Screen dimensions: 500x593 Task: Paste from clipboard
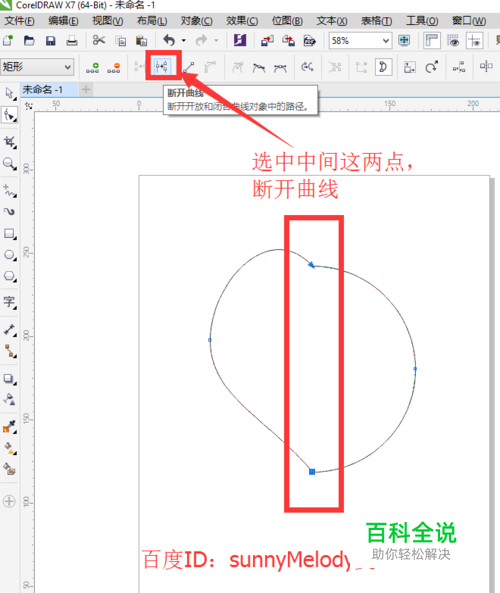(141, 40)
